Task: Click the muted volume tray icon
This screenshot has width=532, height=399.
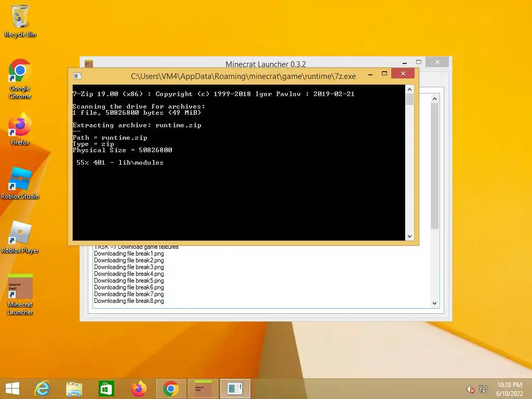Action: (470, 389)
